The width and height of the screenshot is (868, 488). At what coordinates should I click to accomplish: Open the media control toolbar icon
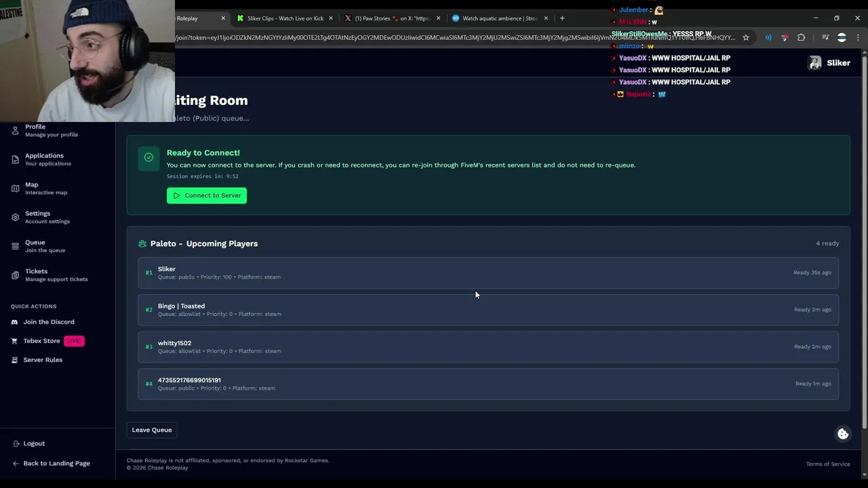coord(825,38)
